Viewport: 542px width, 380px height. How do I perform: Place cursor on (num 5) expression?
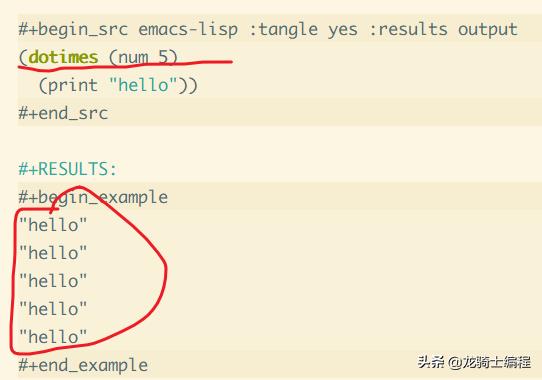click(143, 57)
